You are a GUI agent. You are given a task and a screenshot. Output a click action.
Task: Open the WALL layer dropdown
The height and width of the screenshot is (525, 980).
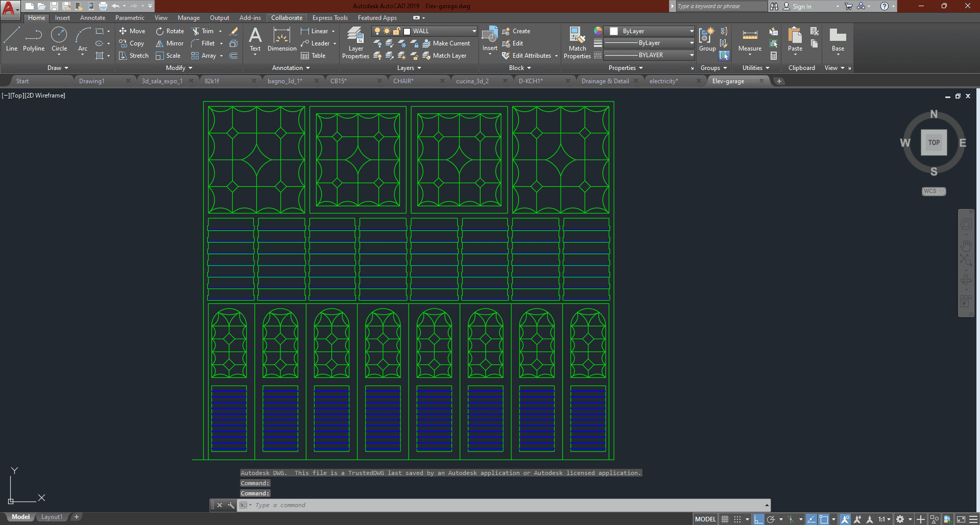(x=474, y=31)
